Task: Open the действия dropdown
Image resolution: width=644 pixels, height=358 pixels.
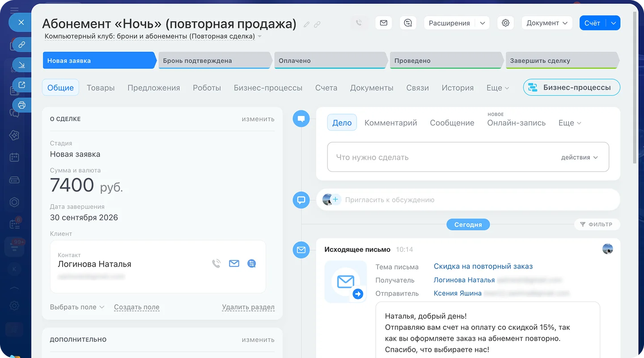Action: [x=579, y=158]
